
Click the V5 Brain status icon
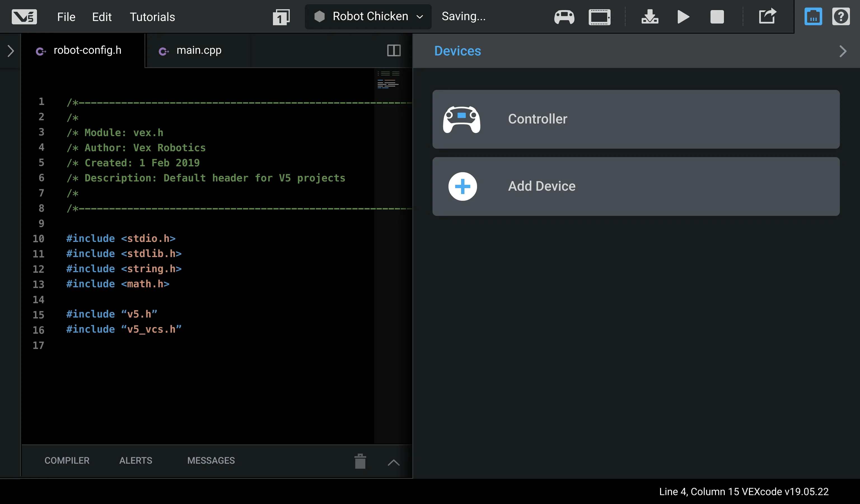pos(599,17)
